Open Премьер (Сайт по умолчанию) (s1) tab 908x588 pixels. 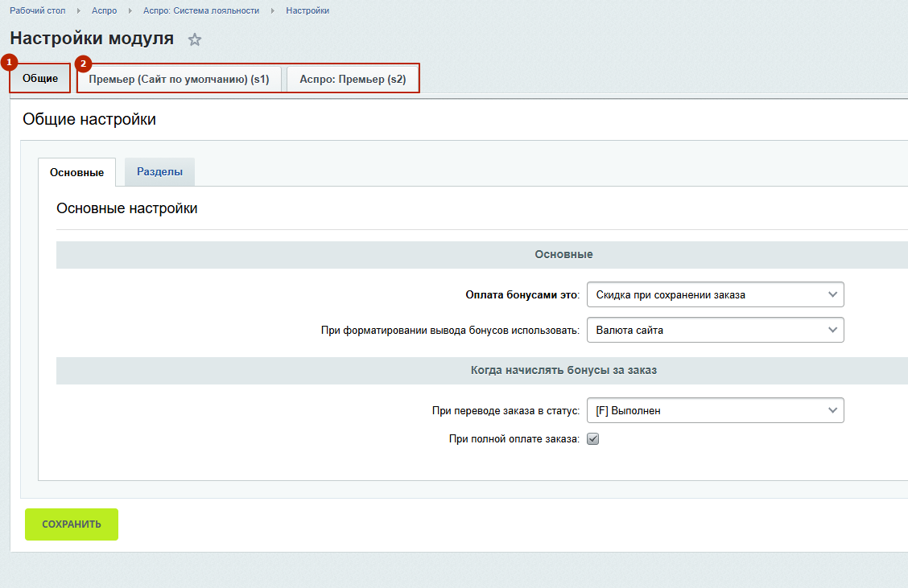(179, 80)
